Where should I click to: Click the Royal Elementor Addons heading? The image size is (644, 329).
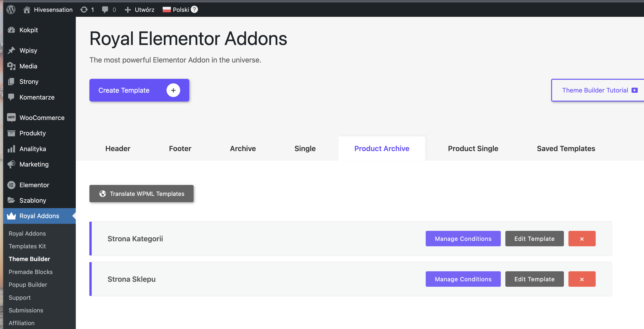pos(188,39)
